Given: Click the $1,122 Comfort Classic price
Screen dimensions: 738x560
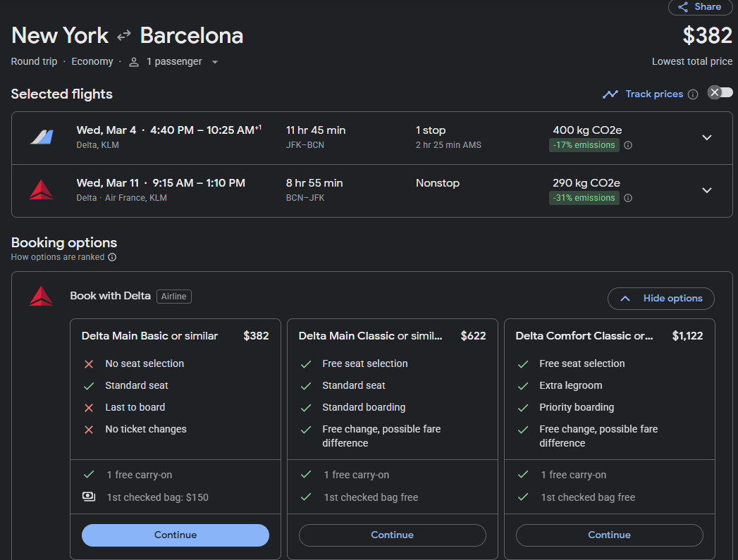Looking at the screenshot, I should (x=687, y=336).
